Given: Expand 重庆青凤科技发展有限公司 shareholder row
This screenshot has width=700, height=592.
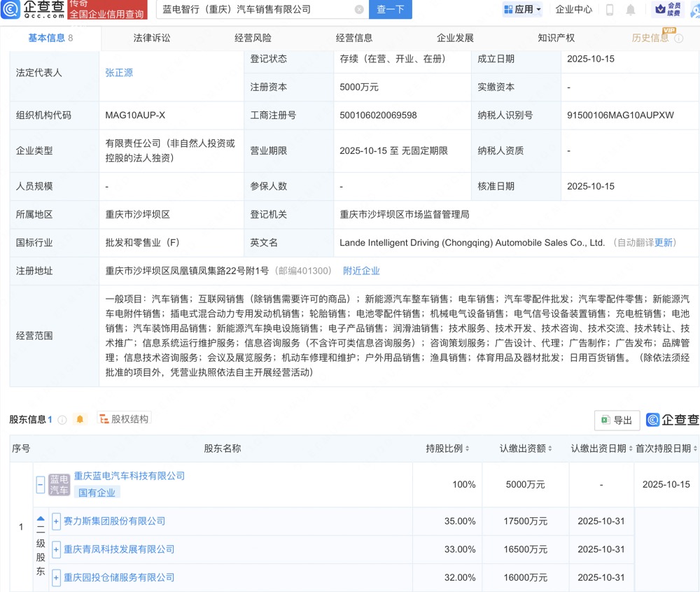Looking at the screenshot, I should click(56, 549).
